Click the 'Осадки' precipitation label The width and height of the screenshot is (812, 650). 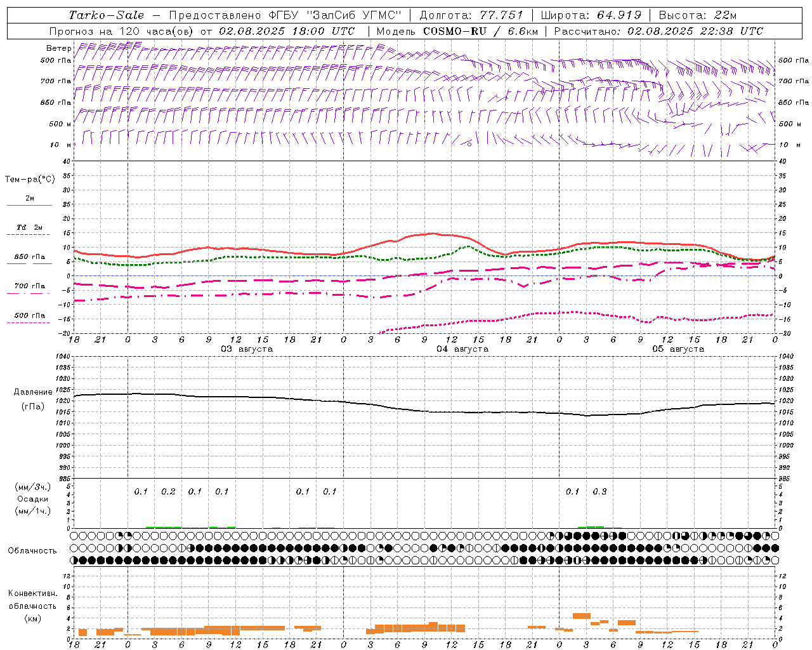[x=33, y=499]
